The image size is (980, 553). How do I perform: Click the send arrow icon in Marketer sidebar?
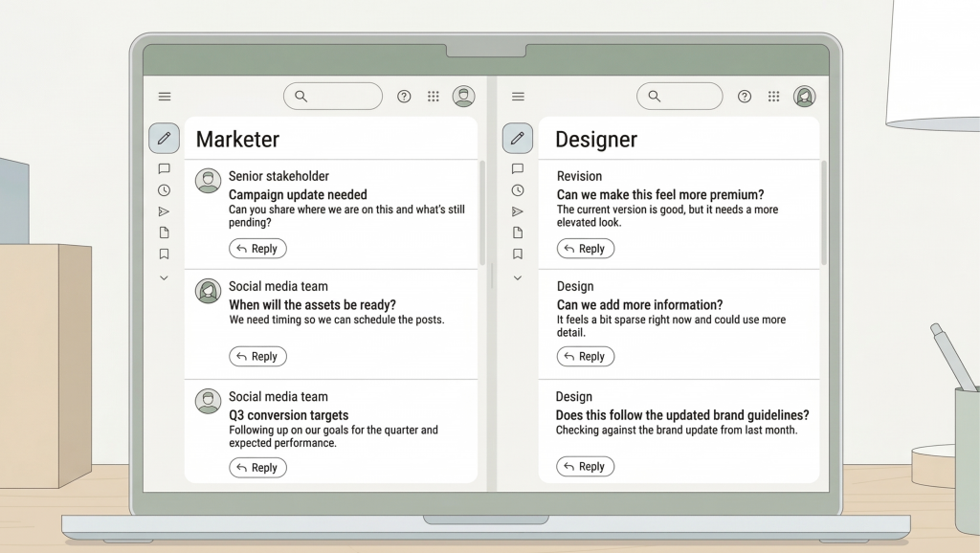point(164,210)
